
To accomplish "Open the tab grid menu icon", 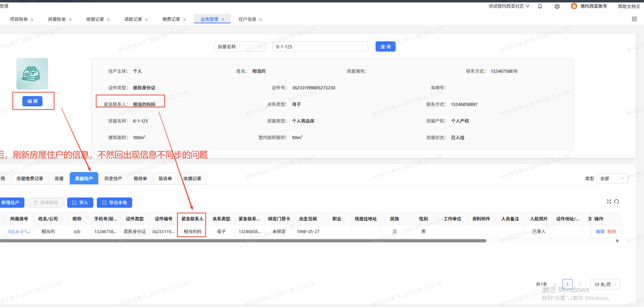I will click(634, 19).
